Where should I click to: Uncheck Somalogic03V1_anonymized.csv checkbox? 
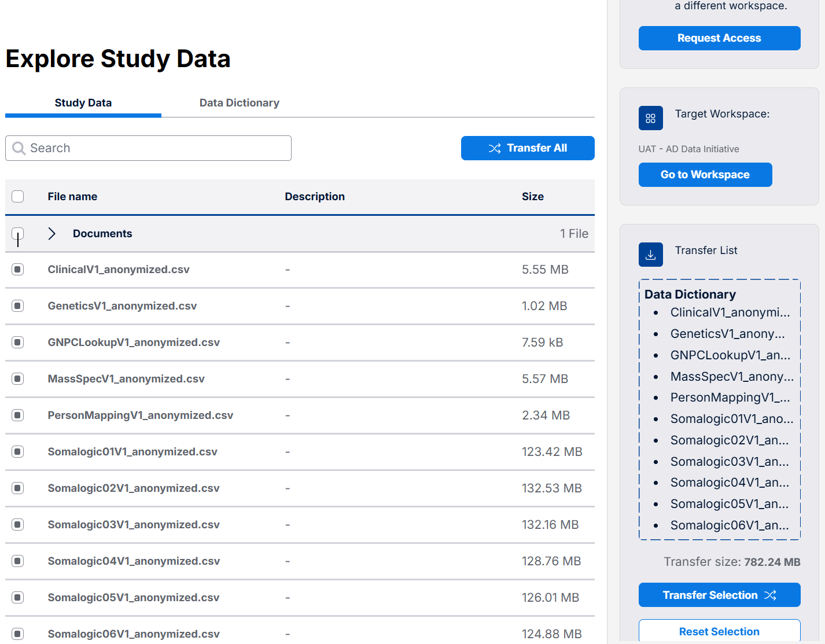pyautogui.click(x=18, y=524)
